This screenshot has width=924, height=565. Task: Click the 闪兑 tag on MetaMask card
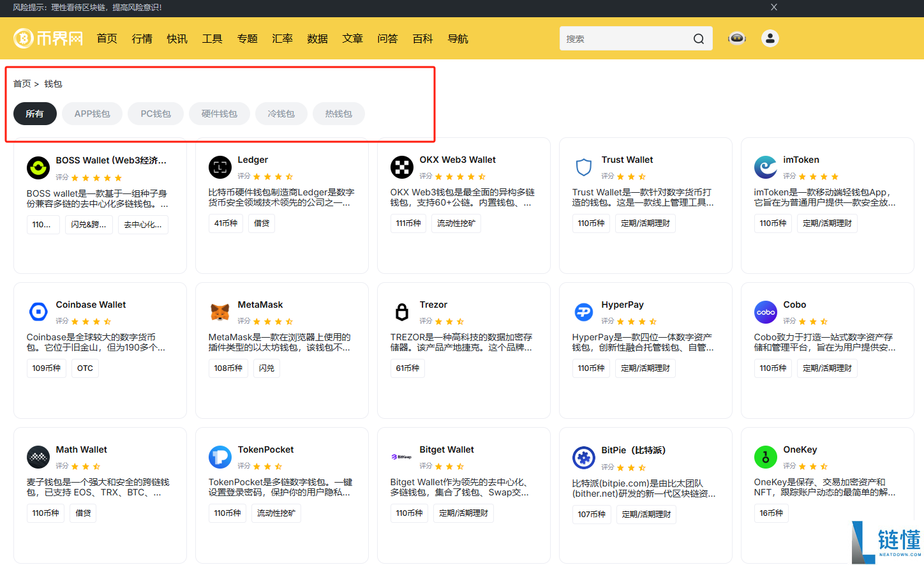[x=267, y=368]
